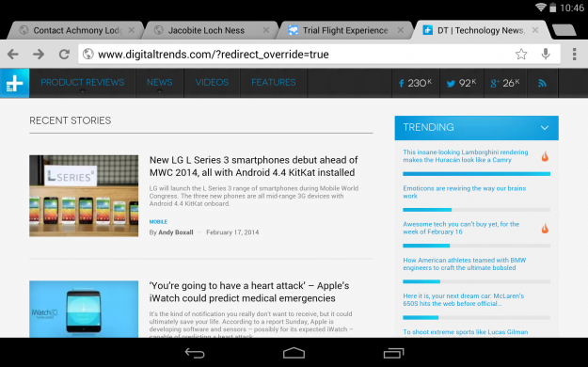The width and height of the screenshot is (588, 367).
Task: Click the Mobile category tag
Action: (x=158, y=222)
